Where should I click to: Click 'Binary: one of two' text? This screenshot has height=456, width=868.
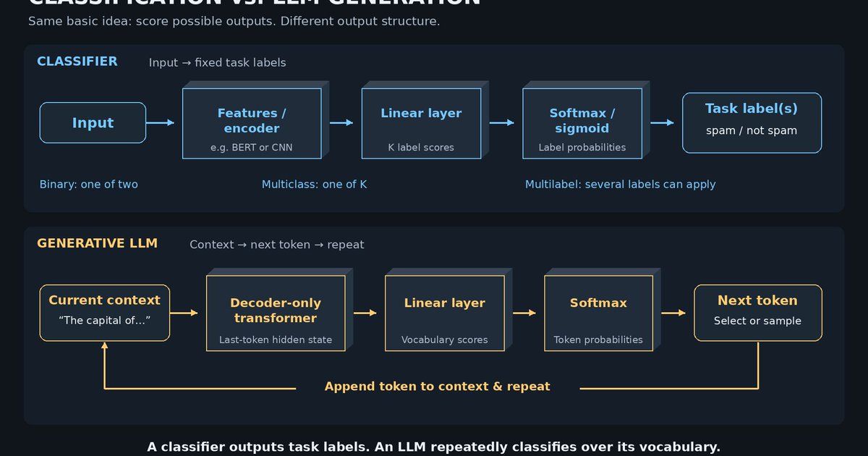[89, 185]
